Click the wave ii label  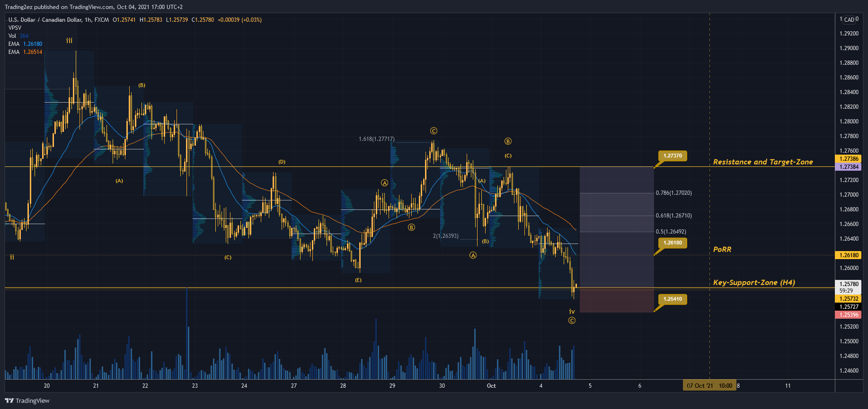[x=12, y=257]
